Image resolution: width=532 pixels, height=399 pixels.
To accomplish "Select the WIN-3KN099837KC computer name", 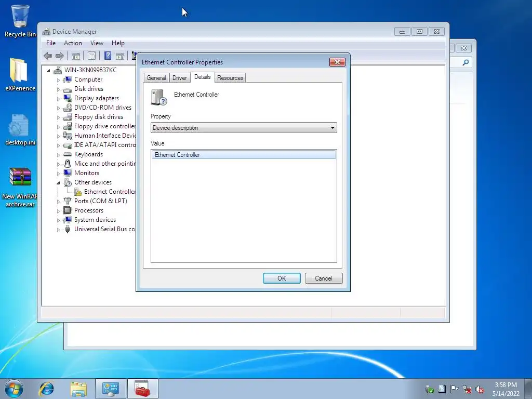I will point(90,70).
